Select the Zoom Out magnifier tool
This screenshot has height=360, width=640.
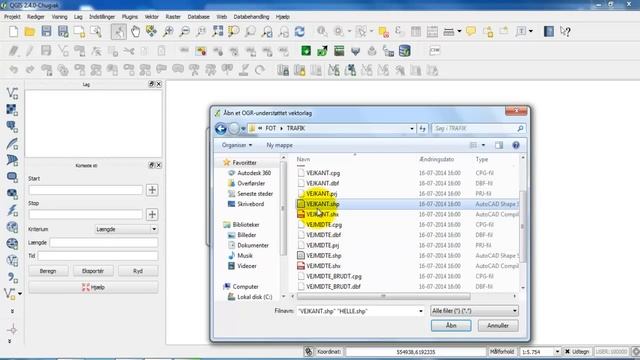pos(184,31)
